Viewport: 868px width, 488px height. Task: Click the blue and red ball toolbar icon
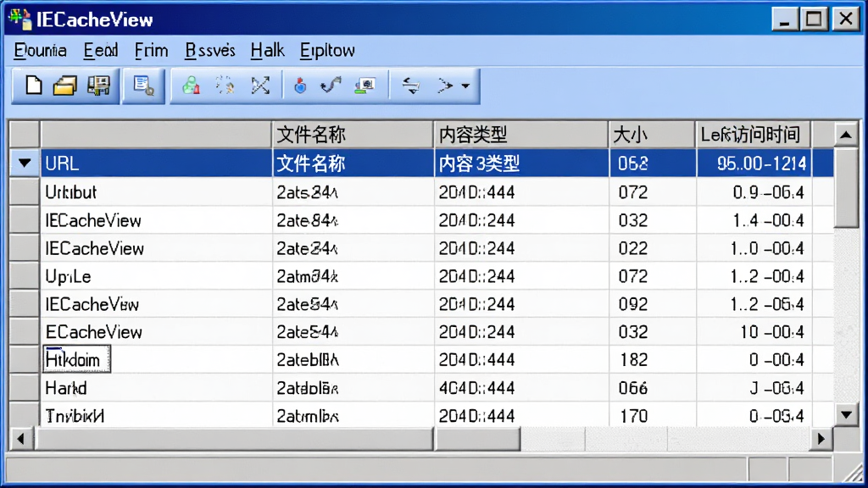pyautogui.click(x=300, y=86)
